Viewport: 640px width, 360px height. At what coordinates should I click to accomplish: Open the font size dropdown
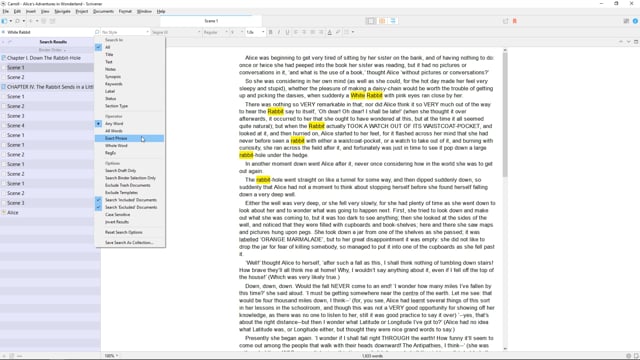[x=236, y=32]
